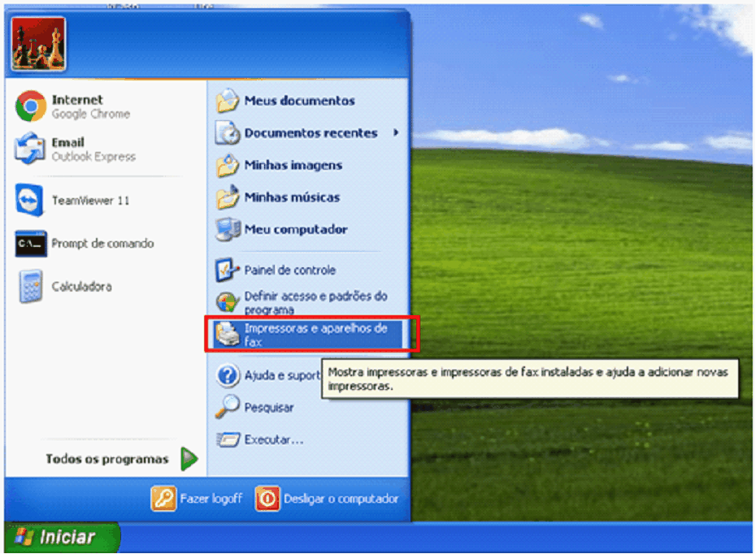Open the Meus documentos menu item
756x554 pixels.
coord(299,101)
